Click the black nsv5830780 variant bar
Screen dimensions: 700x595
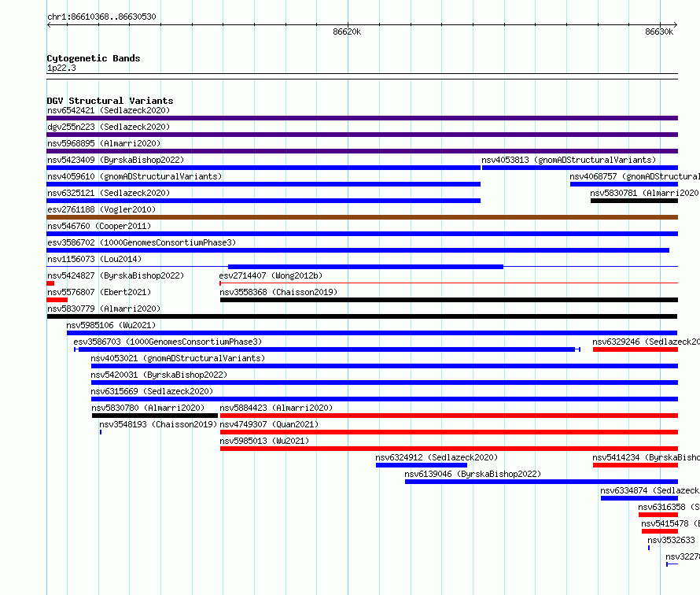(x=155, y=416)
